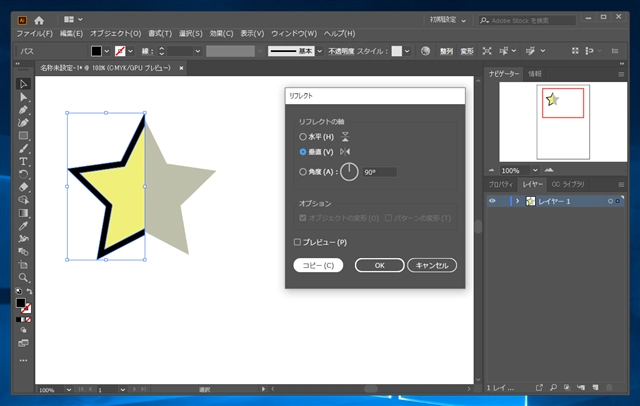Screen dimensions: 640x406
Task: Open the 基本 brush definition dropdown
Action: (320, 51)
